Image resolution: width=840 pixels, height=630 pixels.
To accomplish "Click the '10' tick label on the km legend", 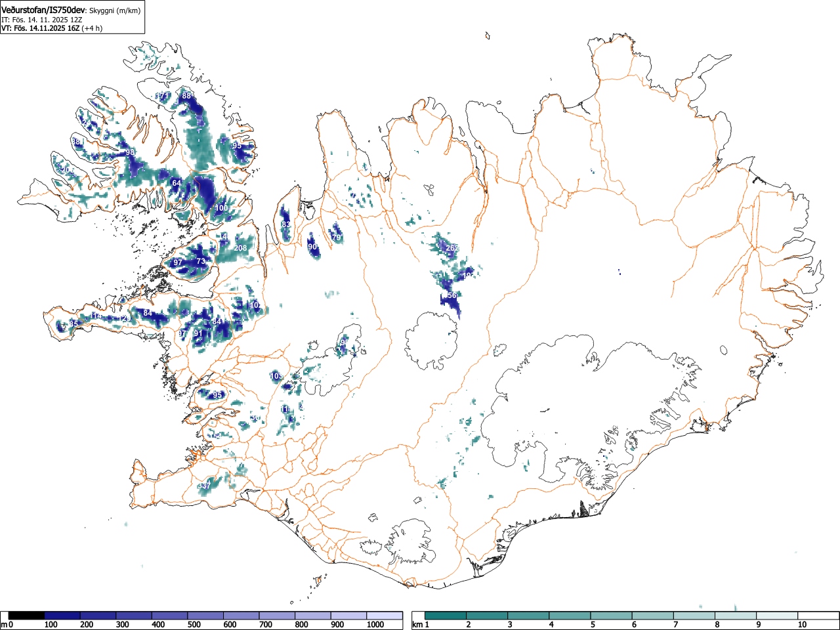I will click(802, 625).
